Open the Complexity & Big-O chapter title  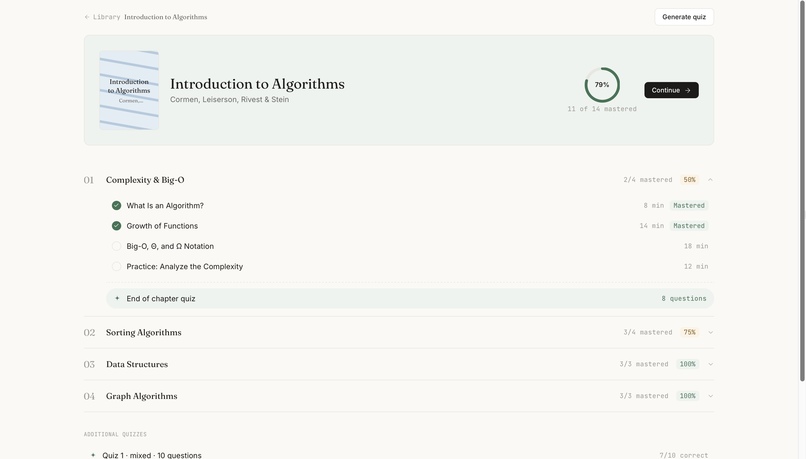point(145,180)
